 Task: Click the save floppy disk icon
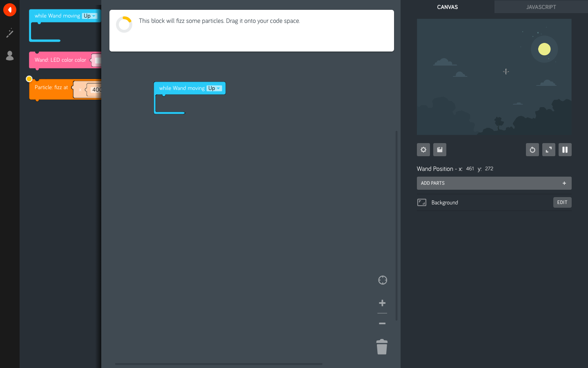(440, 150)
